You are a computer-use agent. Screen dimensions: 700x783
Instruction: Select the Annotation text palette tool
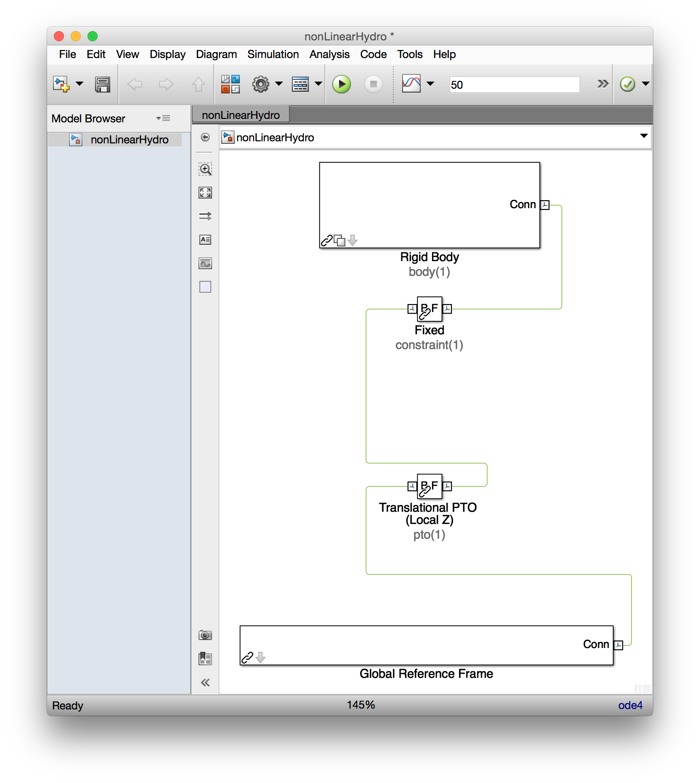pyautogui.click(x=205, y=240)
